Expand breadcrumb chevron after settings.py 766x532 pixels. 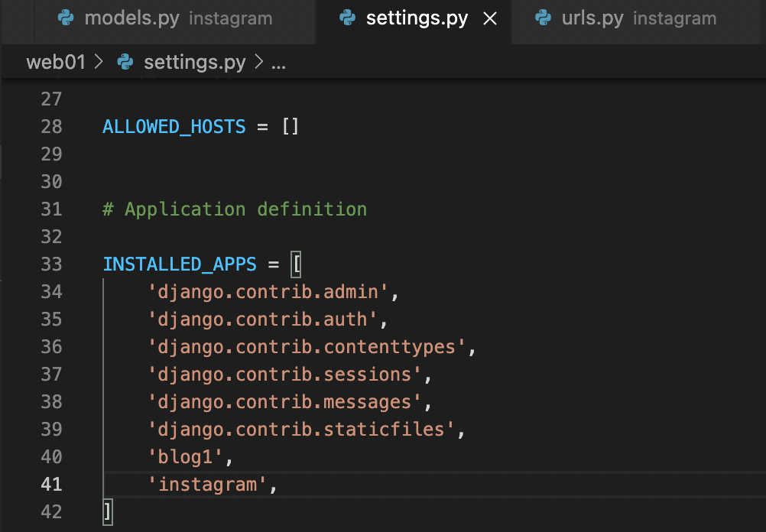click(x=258, y=62)
